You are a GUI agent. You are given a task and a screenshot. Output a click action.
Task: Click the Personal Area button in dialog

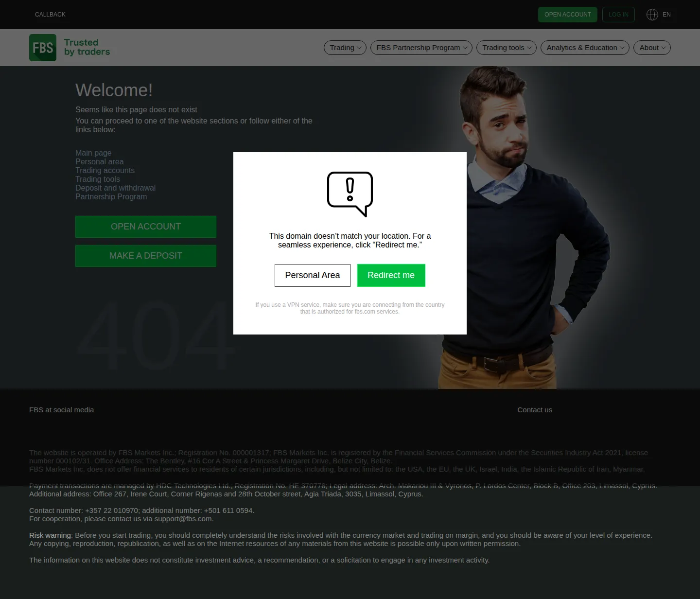313,275
